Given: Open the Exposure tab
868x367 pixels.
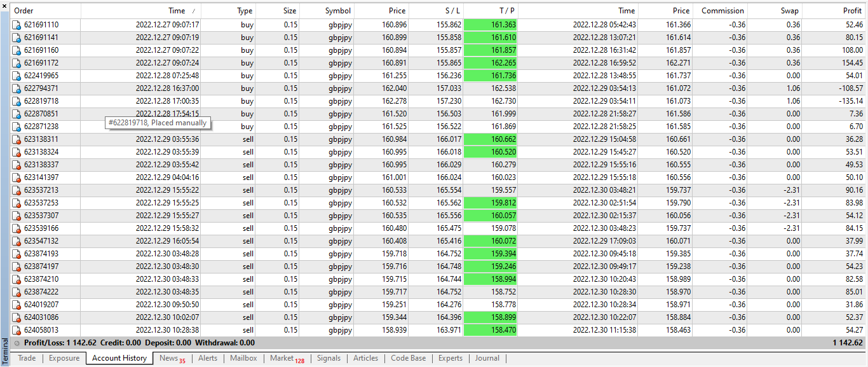Looking at the screenshot, I should point(64,358).
